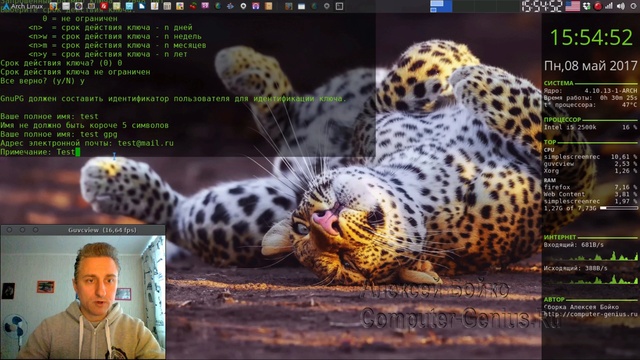Click inside the Guvcview webcam video
The height and width of the screenshot is (360, 640).
click(83, 297)
